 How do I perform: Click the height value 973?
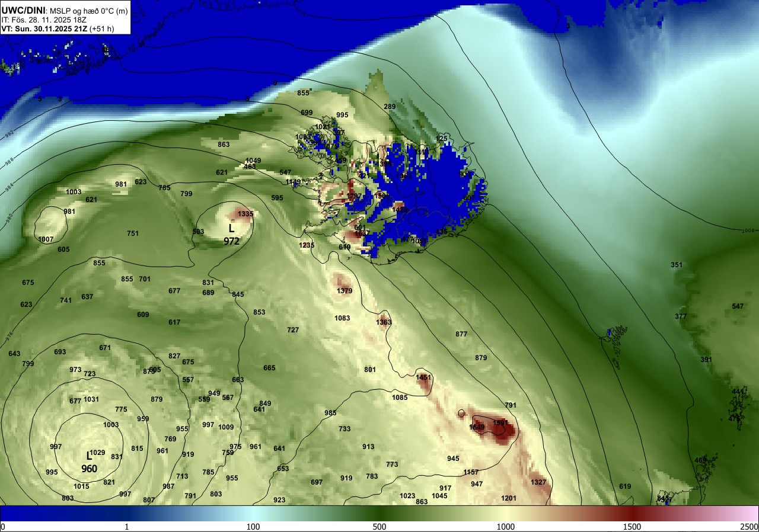pos(75,370)
